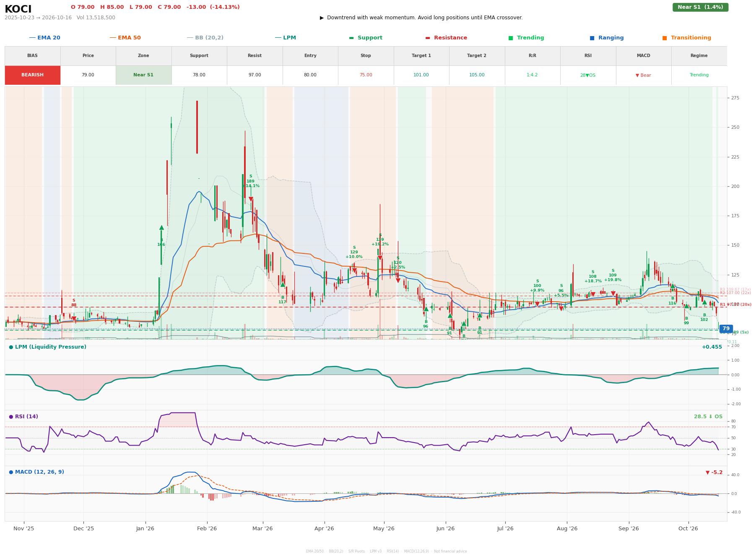This screenshot has width=756, height=558.
Task: Click the Support legend entry
Action: pyautogui.click(x=366, y=38)
